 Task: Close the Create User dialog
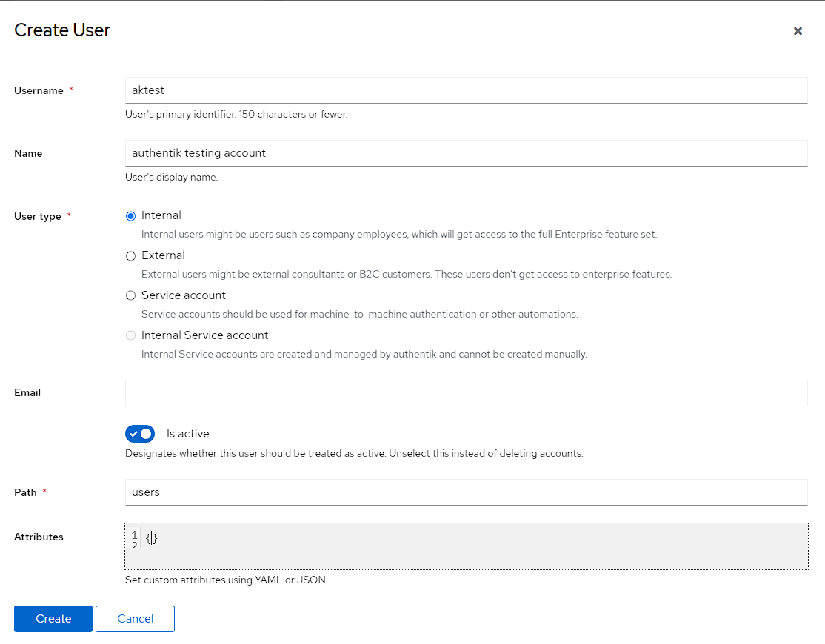tap(798, 31)
